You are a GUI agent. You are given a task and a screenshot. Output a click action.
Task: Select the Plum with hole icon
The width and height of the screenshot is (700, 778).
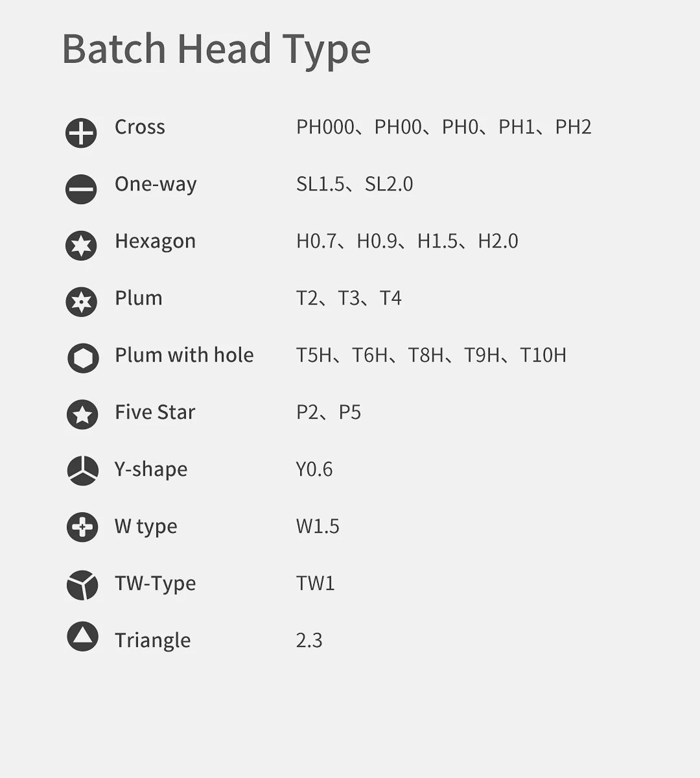click(83, 359)
